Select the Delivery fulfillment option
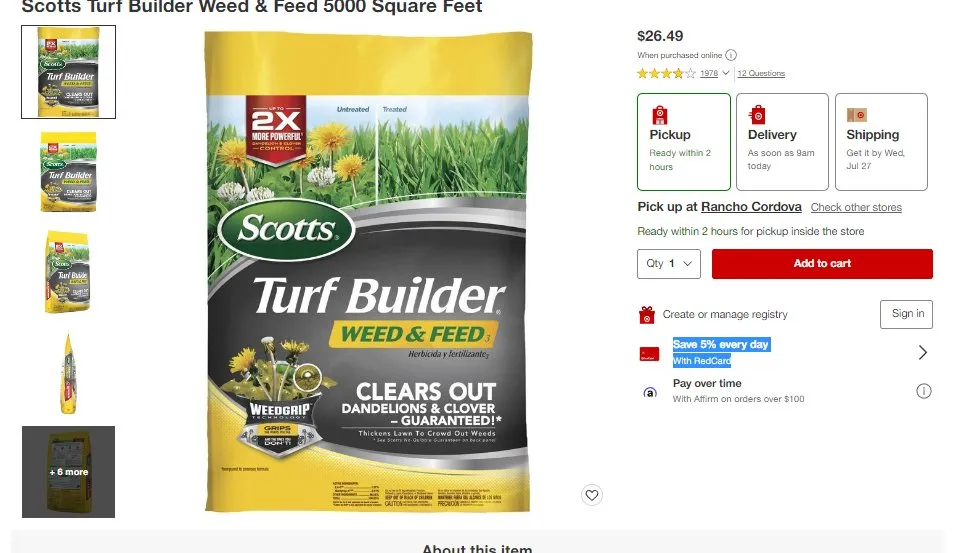Screen dimensions: 973x553 coord(782,142)
